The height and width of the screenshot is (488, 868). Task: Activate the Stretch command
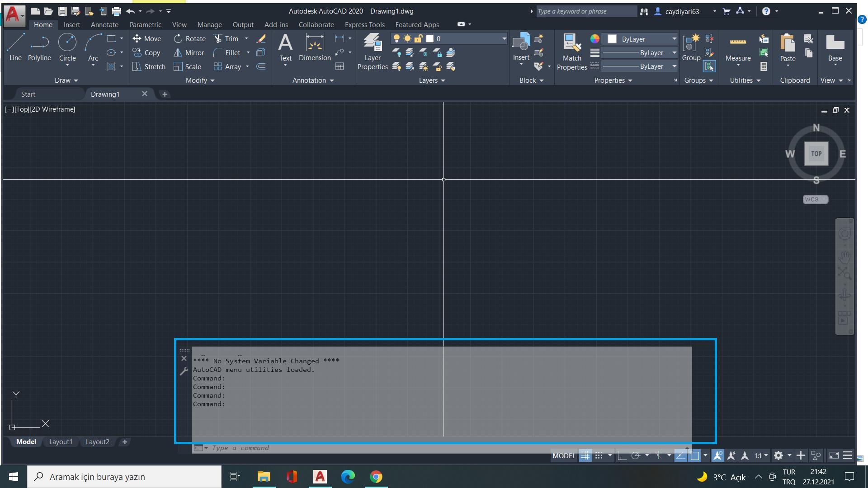[149, 67]
